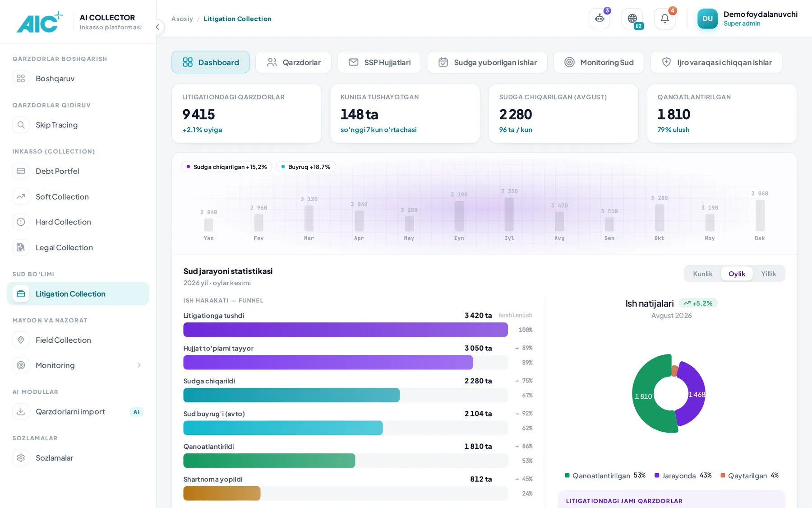Viewport: 812px width, 508px height.
Task: Click Demo foydalanuvchi user name
Action: point(760,14)
